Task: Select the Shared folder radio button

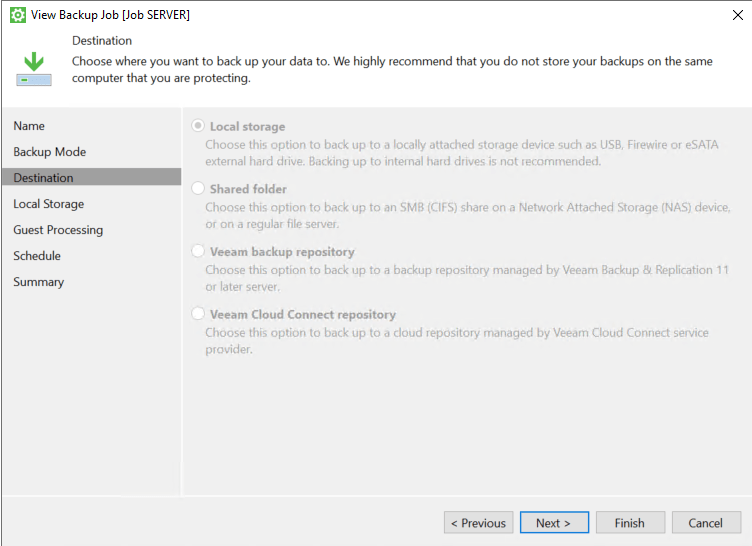Action: tap(198, 188)
